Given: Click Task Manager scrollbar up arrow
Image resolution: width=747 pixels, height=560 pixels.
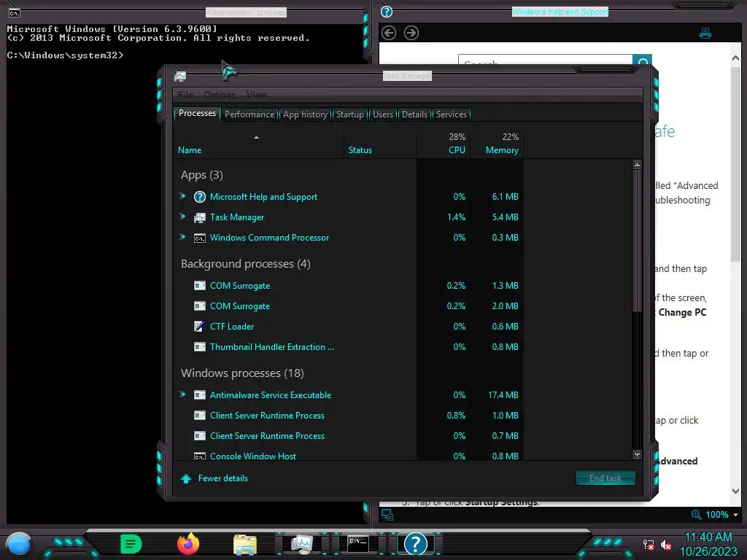Looking at the screenshot, I should point(637,165).
